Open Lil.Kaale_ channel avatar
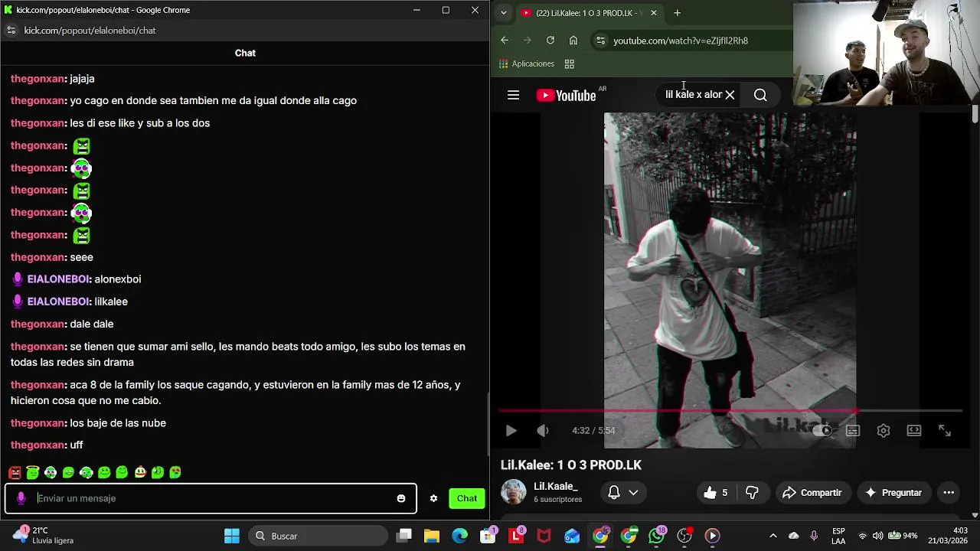 514,492
